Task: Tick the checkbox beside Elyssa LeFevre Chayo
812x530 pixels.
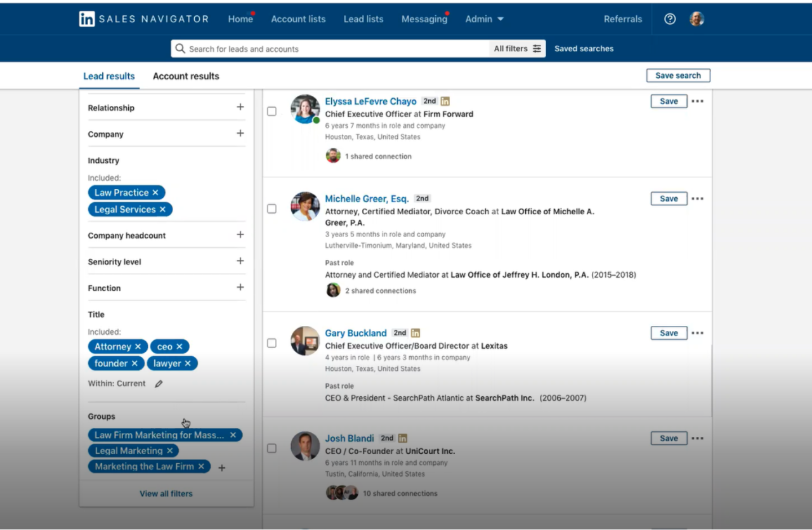Action: (272, 111)
